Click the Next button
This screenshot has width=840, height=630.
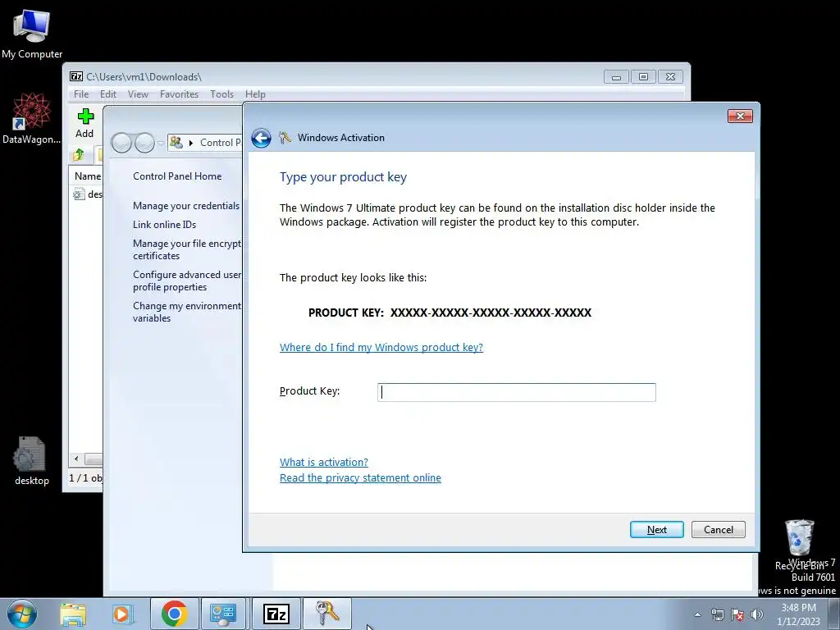(656, 529)
